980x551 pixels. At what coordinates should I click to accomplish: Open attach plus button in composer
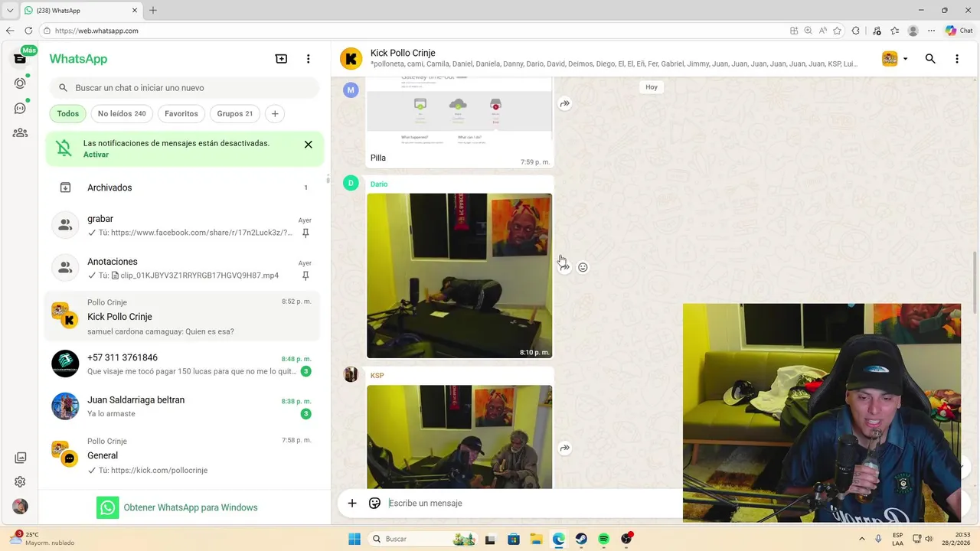[352, 503]
